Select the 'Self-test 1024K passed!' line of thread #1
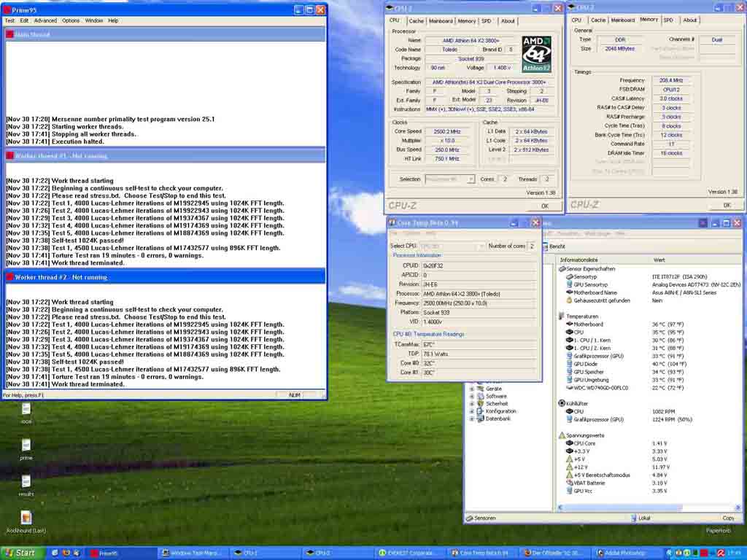This screenshot has height=560, width=747. (x=64, y=241)
